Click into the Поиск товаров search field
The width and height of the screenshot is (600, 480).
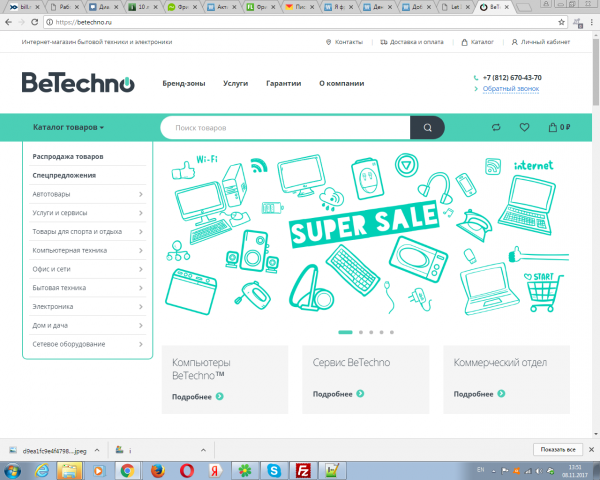[285, 127]
